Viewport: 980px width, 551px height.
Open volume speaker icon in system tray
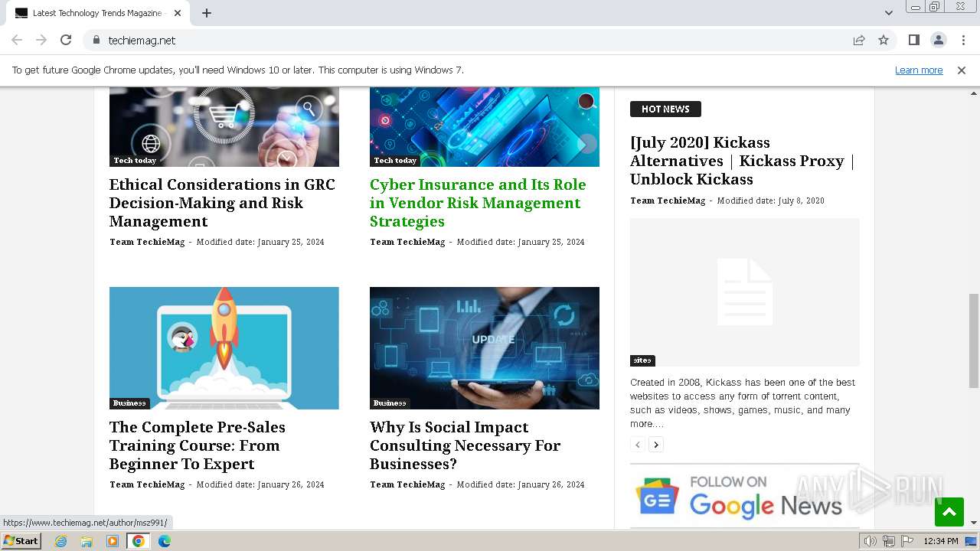871,541
